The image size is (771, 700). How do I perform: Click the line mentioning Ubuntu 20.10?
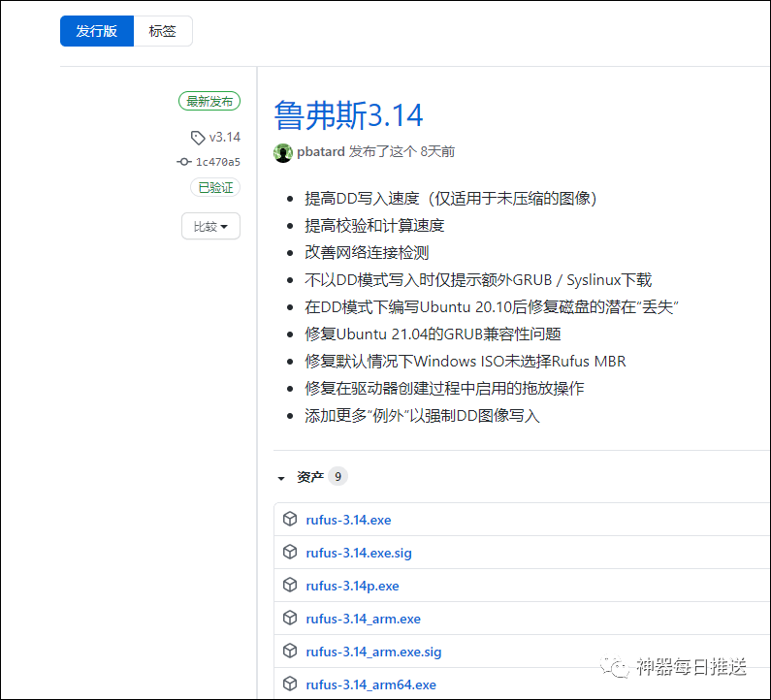click(492, 307)
